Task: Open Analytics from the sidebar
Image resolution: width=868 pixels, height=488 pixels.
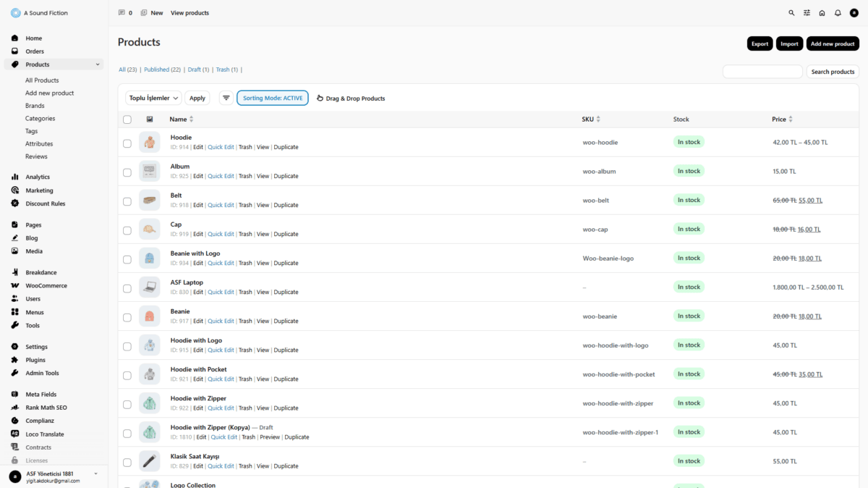Action: (38, 177)
